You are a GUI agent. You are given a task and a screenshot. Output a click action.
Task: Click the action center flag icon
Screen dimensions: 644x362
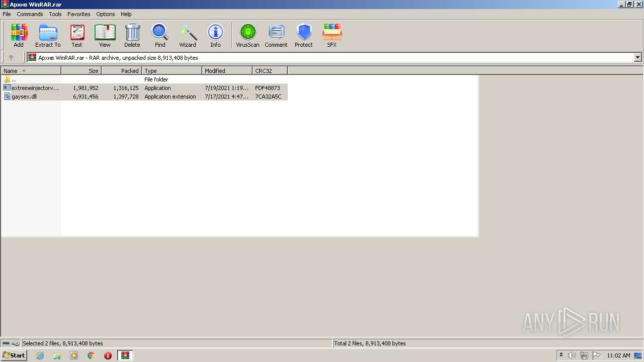(596, 355)
